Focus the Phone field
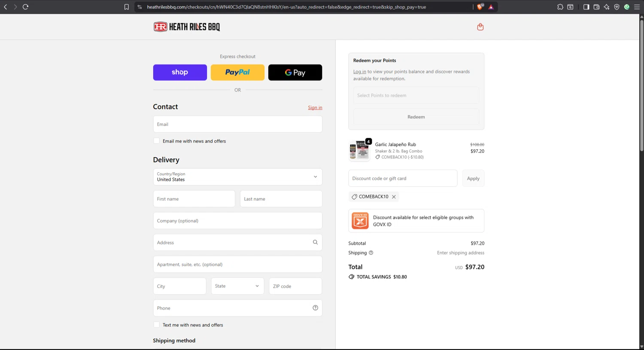The width and height of the screenshot is (644, 350). pos(237,308)
